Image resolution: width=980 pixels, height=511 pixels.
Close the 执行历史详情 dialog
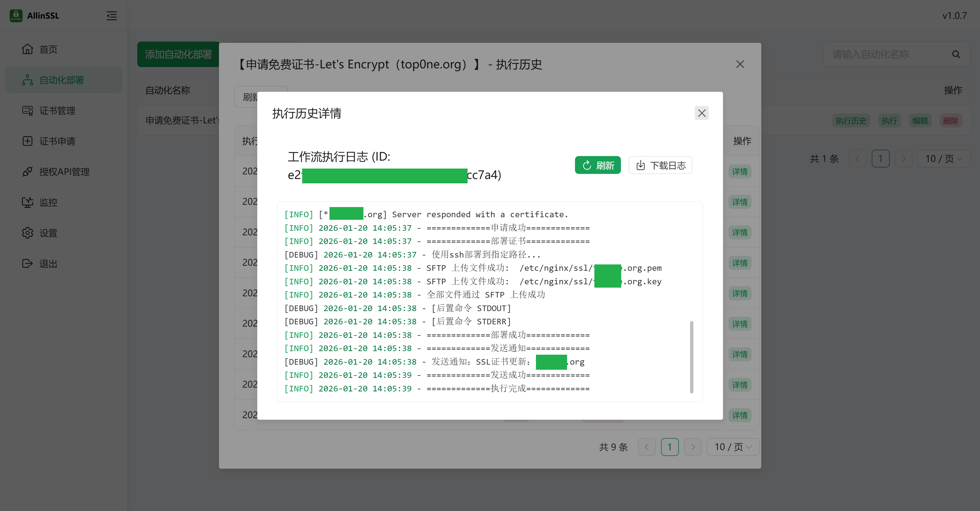tap(702, 113)
